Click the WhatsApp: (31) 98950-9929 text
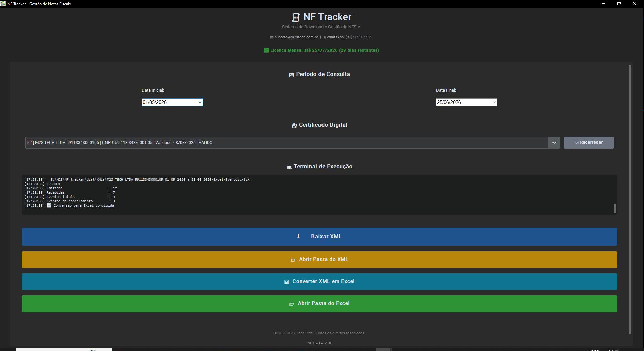The height and width of the screenshot is (351, 644). click(x=349, y=37)
